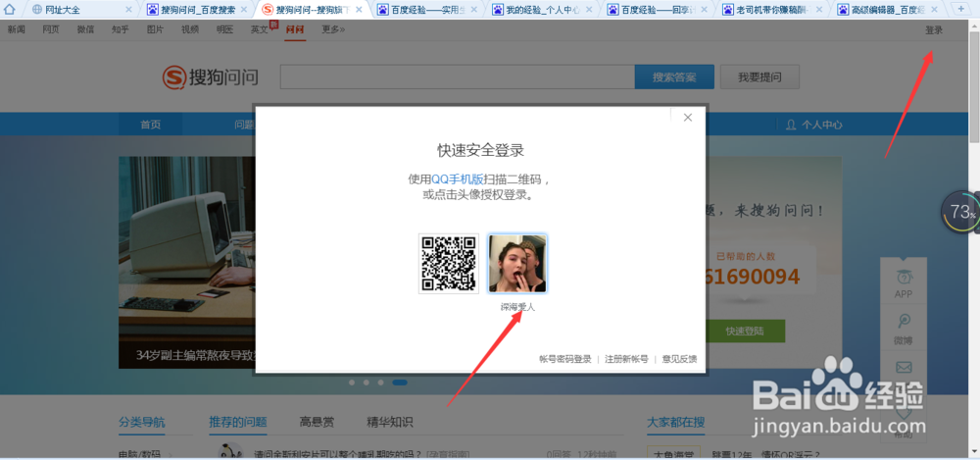Switch to 高悬赏 tab
The height and width of the screenshot is (460, 980).
pos(317,423)
